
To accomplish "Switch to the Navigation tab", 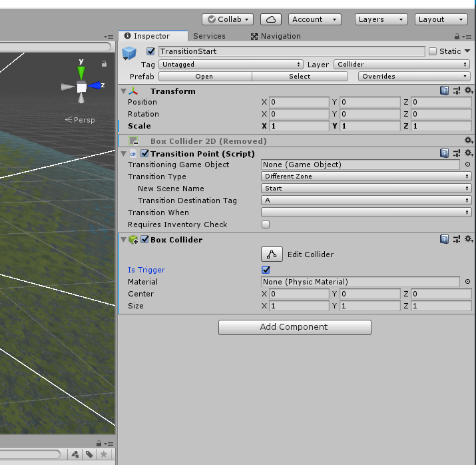I will 276,36.
